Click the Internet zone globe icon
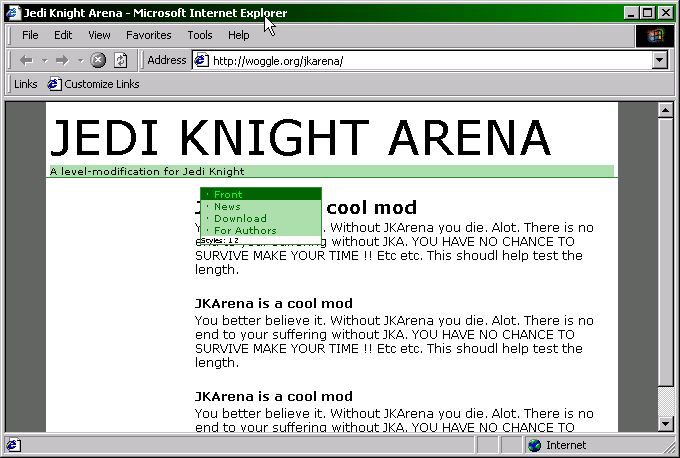This screenshot has height=458, width=680. [535, 445]
